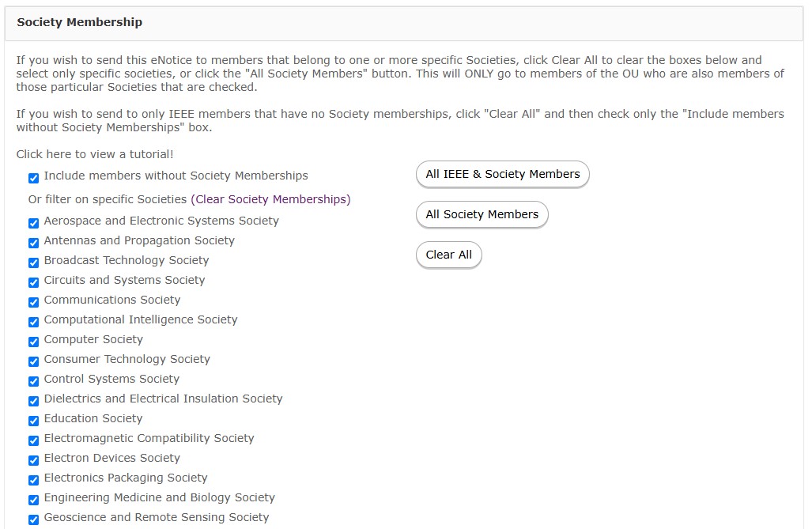Click the Clear All button
The width and height of the screenshot is (812, 529).
[448, 255]
